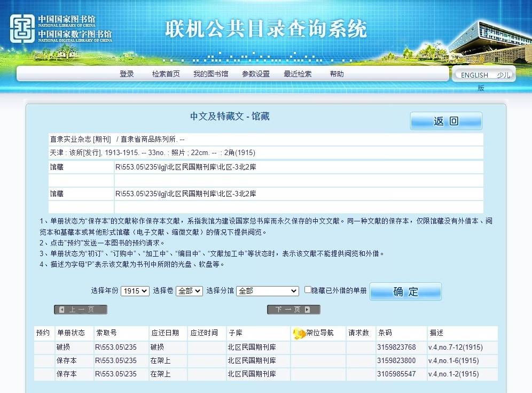Viewport: 532px width, 393px height.
Task: Select barcode 3159823768 item row
Action: (396, 347)
